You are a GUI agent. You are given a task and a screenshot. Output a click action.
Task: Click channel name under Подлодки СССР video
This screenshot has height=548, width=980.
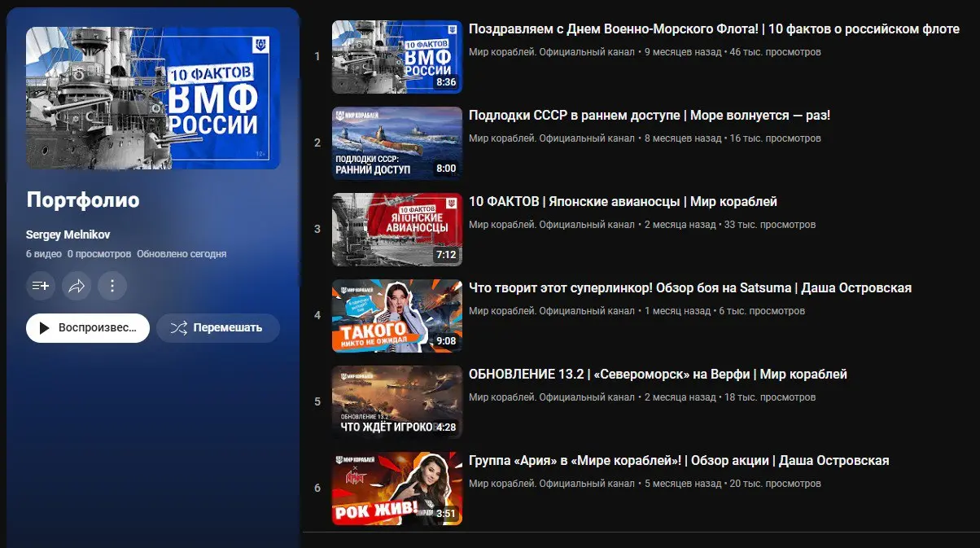tap(552, 138)
